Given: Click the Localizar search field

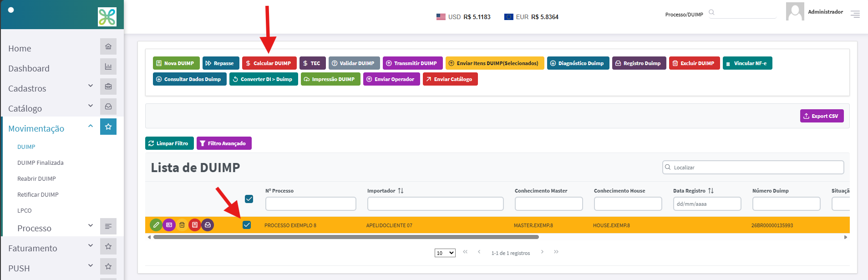Looking at the screenshot, I should [x=753, y=168].
